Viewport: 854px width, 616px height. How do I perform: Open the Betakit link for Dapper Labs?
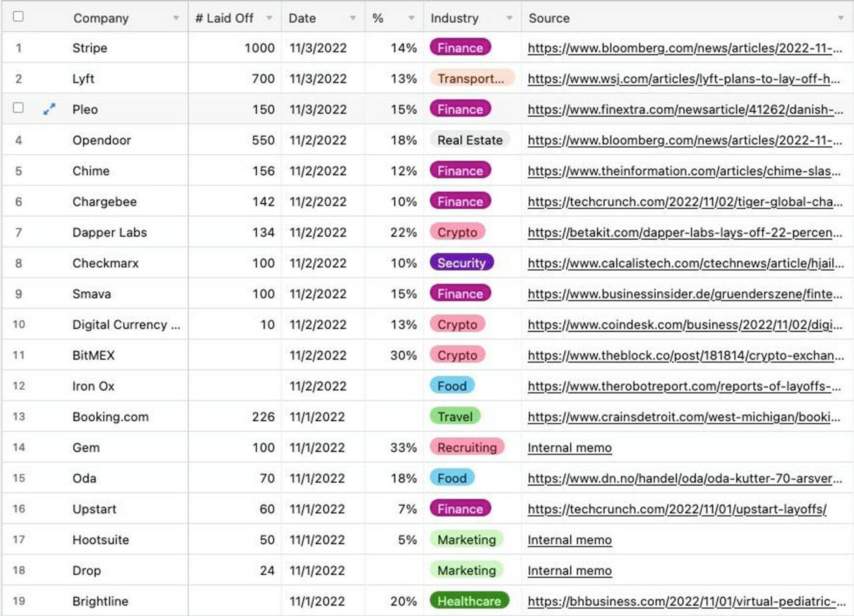pyautogui.click(x=685, y=233)
